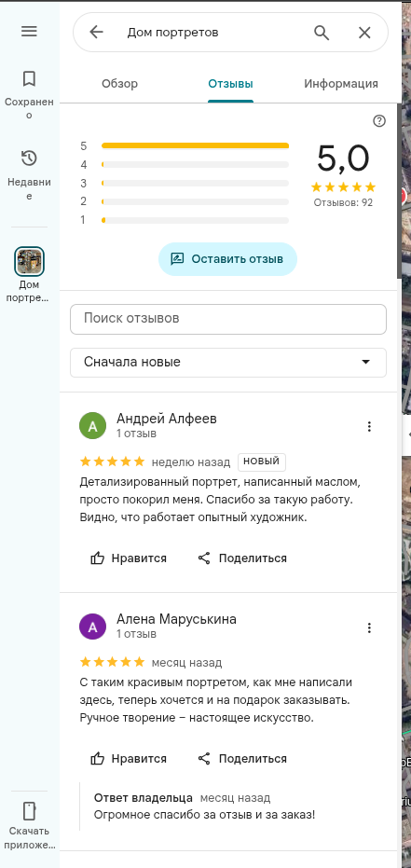
Task: Click НОВЫЙ badge on Андрей's review
Action: (x=262, y=462)
